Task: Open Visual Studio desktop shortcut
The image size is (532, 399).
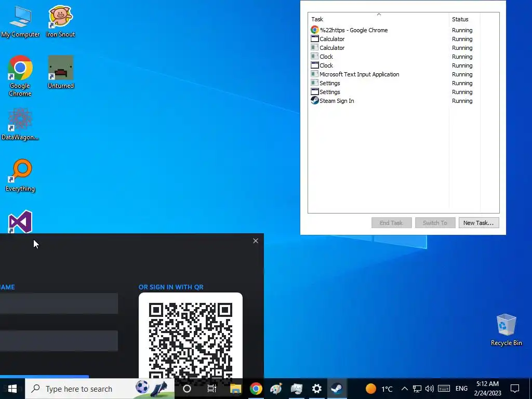Action: point(20,221)
